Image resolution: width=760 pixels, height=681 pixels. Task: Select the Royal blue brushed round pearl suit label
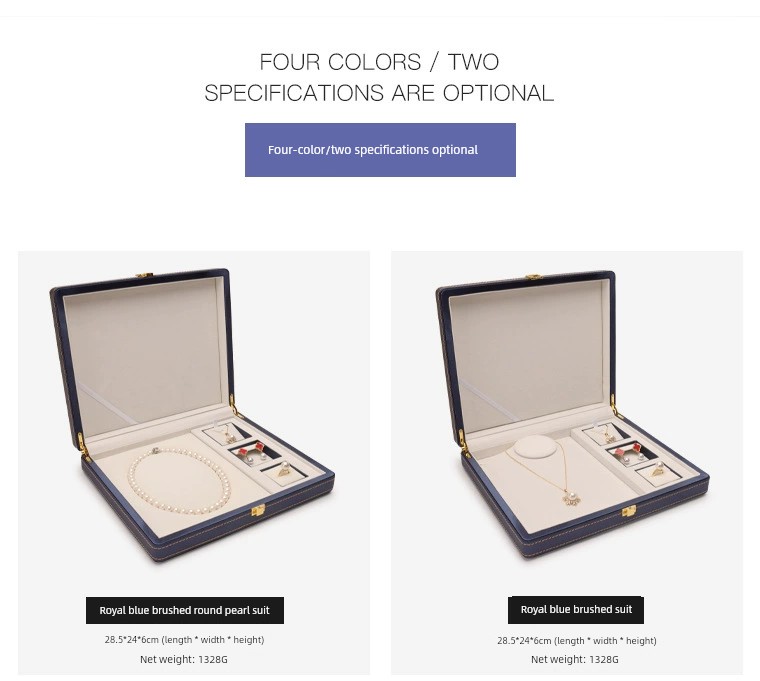185,610
